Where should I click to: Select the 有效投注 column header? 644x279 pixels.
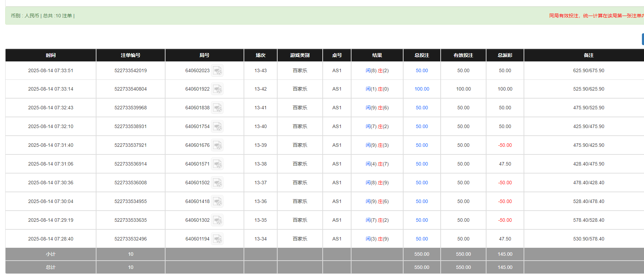[x=463, y=55]
